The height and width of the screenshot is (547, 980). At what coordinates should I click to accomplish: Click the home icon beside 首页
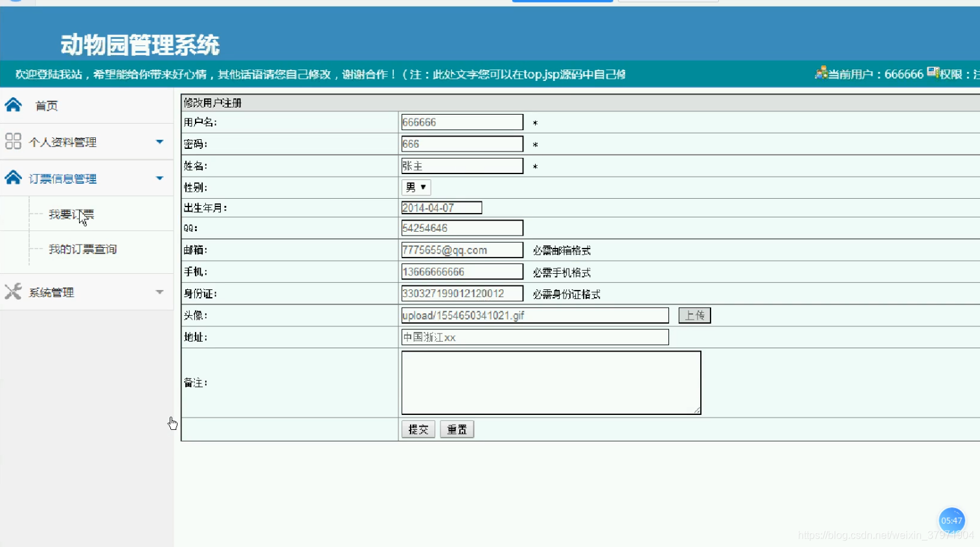click(13, 105)
